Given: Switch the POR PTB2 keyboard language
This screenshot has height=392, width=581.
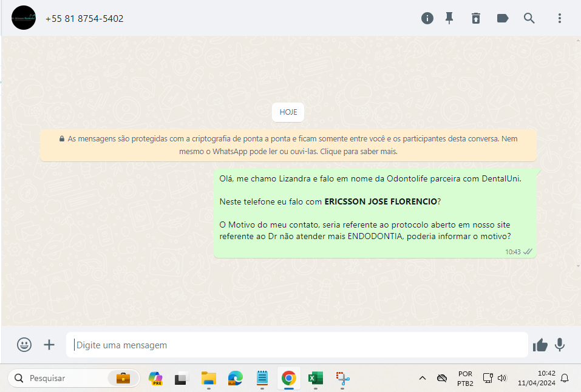Looking at the screenshot, I should coord(466,378).
